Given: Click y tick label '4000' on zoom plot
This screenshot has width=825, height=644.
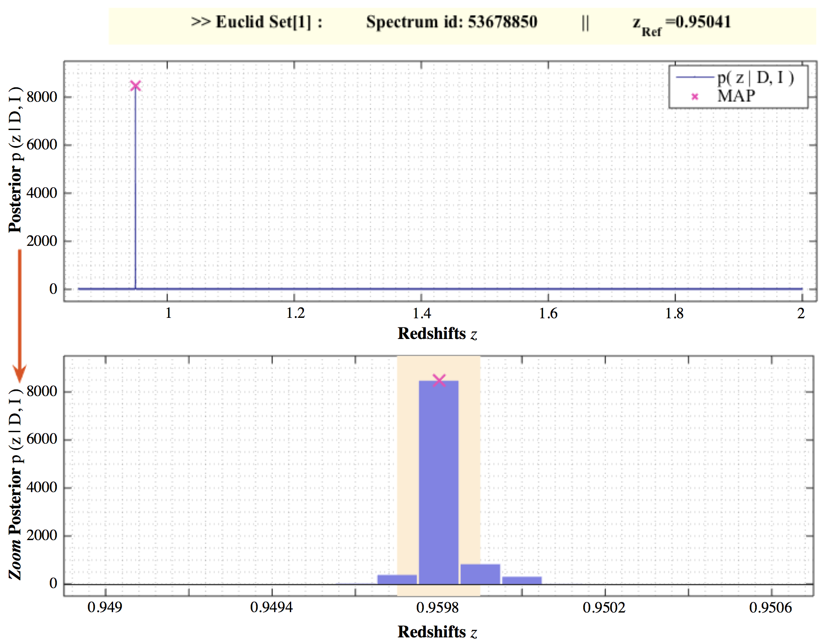Looking at the screenshot, I should [x=42, y=487].
